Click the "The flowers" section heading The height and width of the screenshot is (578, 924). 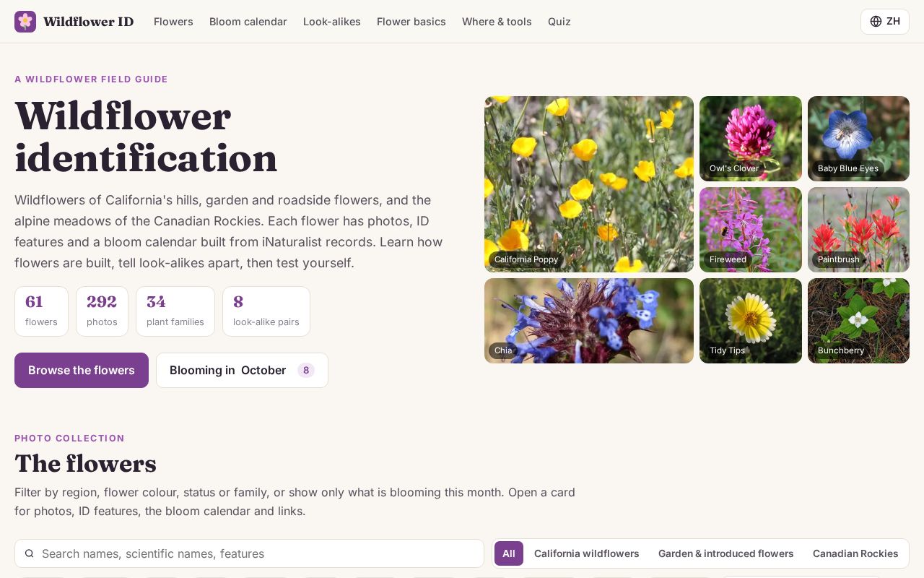[85, 464]
